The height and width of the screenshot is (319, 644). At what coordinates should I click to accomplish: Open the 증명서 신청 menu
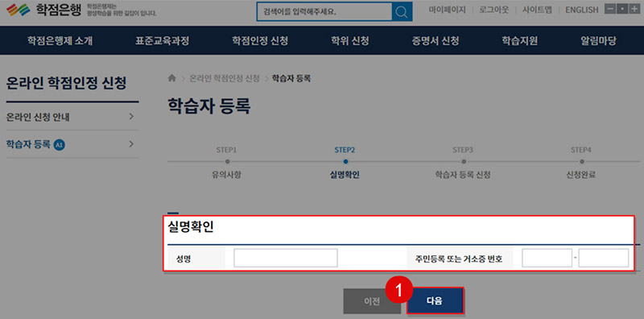click(x=436, y=41)
